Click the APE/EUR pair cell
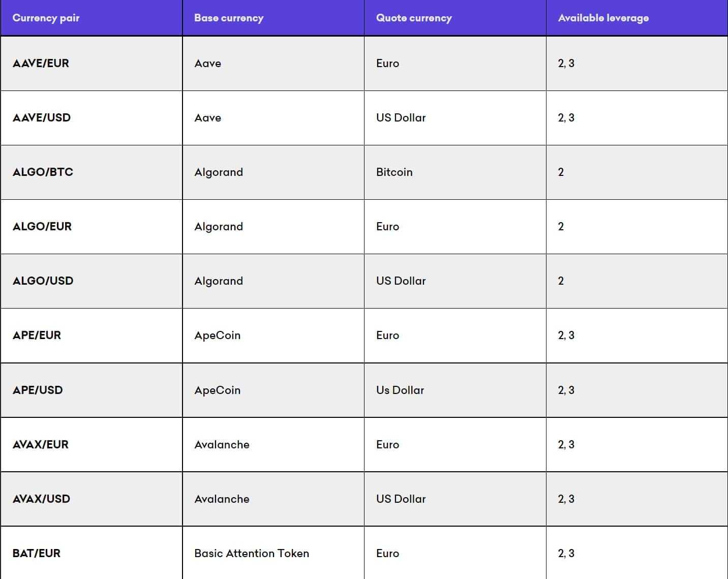Viewport: 728px width, 579px height. 37,336
